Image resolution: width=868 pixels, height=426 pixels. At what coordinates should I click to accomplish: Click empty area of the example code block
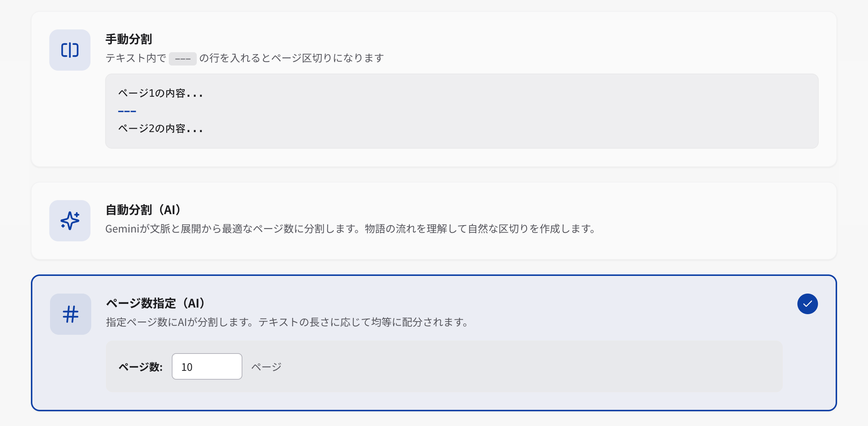click(x=515, y=111)
